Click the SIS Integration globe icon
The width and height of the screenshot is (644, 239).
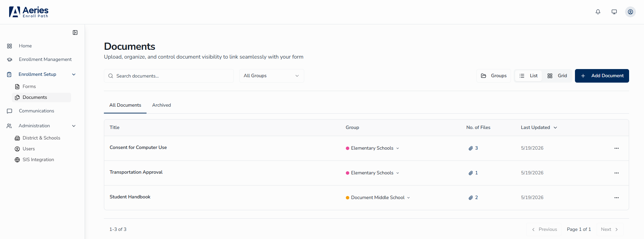point(17,160)
